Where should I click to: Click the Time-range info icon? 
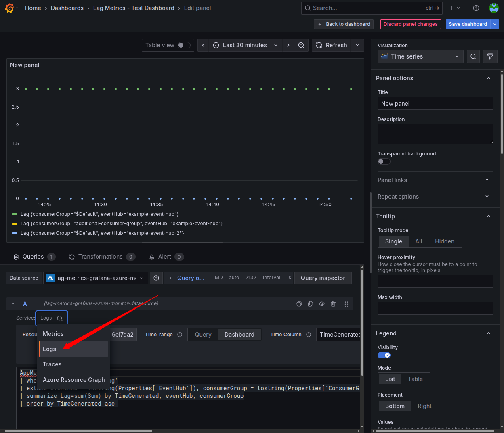[x=180, y=335]
